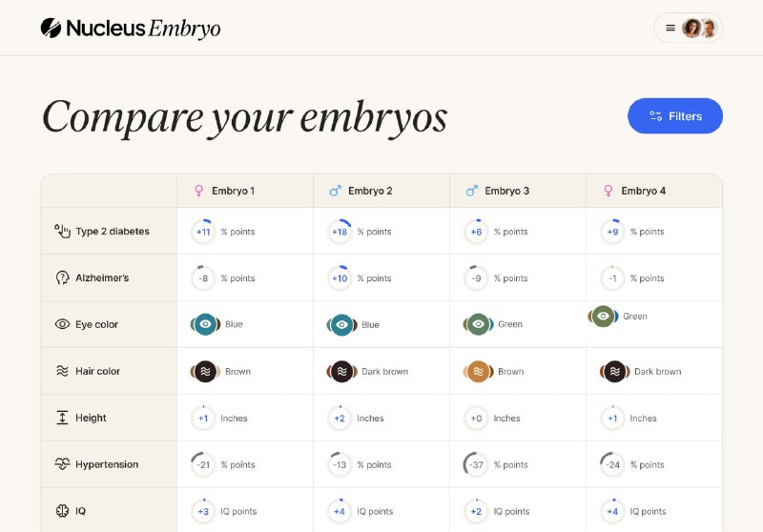Click Embryo 1 brown hair swatch
This screenshot has height=532, width=763.
pyautogui.click(x=205, y=372)
